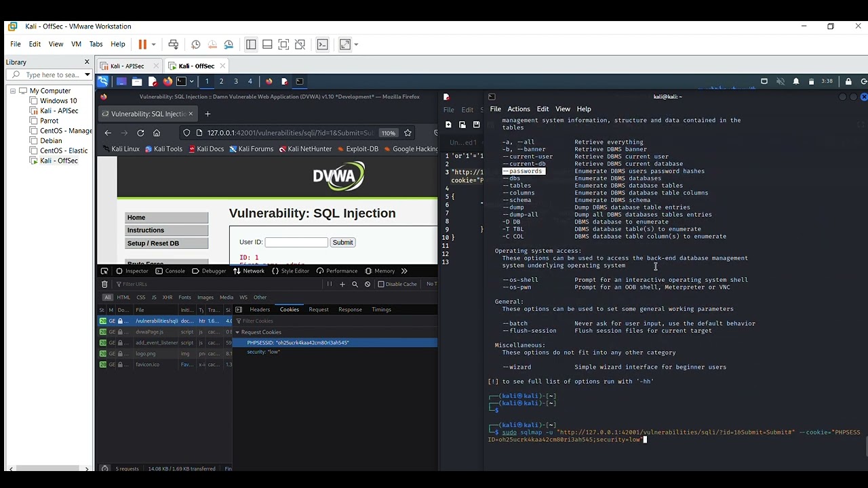Bookmark this page with the star

(x=408, y=133)
